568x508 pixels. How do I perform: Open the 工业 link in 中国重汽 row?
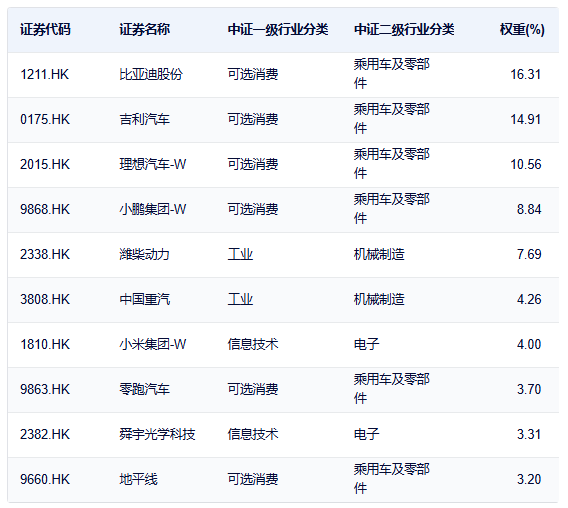[240, 299]
